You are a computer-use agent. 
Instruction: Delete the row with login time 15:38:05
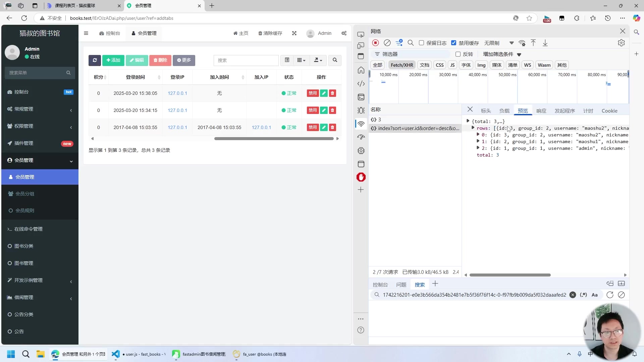(x=332, y=93)
